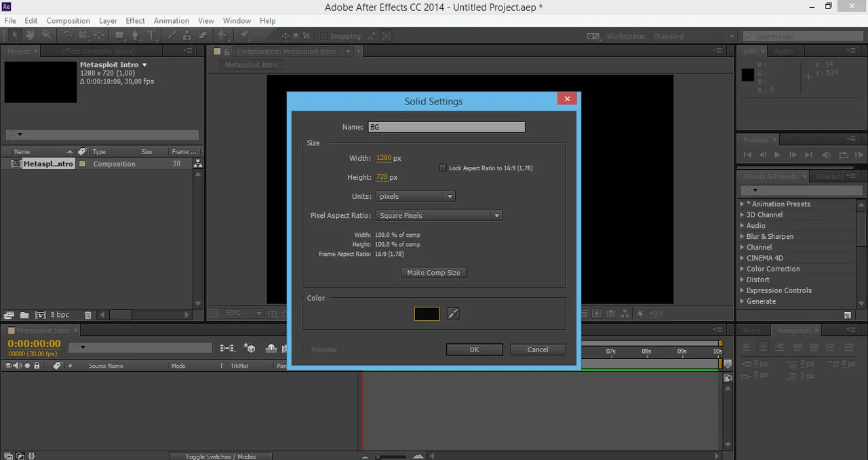Click the Height value 720
868x460 pixels.
382,177
